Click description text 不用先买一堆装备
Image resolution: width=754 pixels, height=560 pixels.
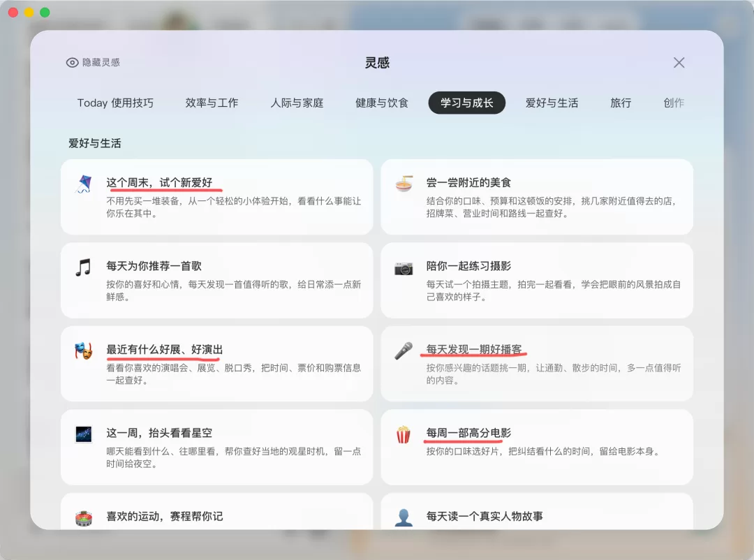coord(234,207)
